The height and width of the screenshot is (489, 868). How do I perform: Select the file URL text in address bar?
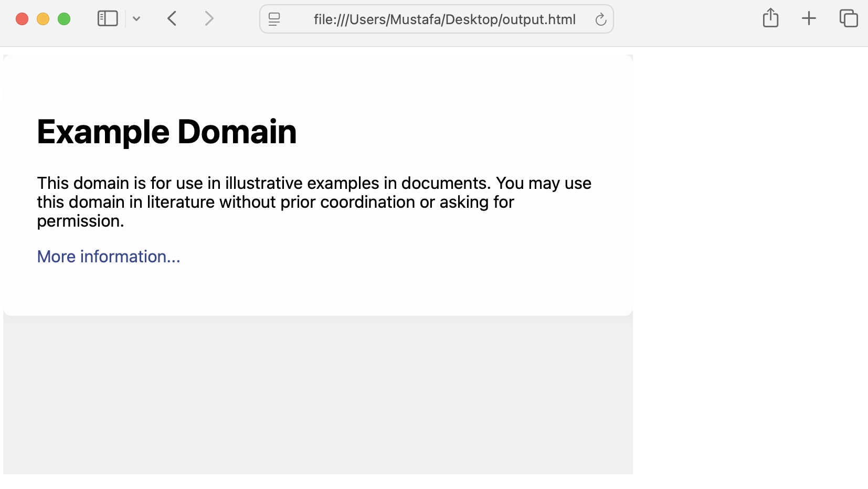click(x=443, y=19)
